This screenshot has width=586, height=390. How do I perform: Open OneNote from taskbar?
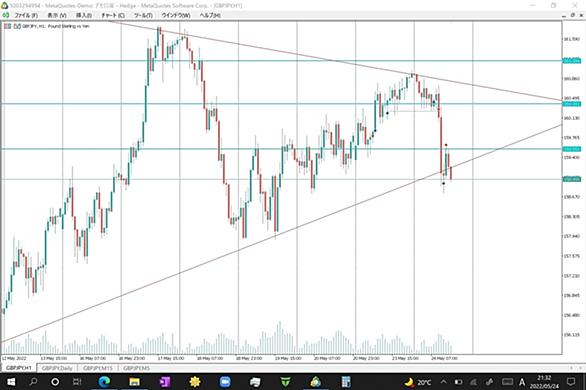point(164,382)
